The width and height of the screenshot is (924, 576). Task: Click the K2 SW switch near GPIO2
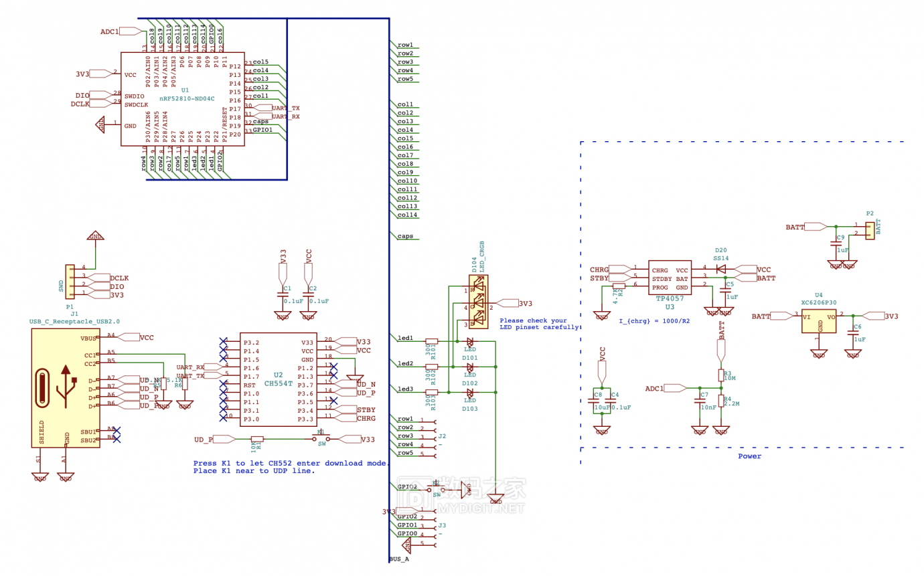[x=437, y=490]
